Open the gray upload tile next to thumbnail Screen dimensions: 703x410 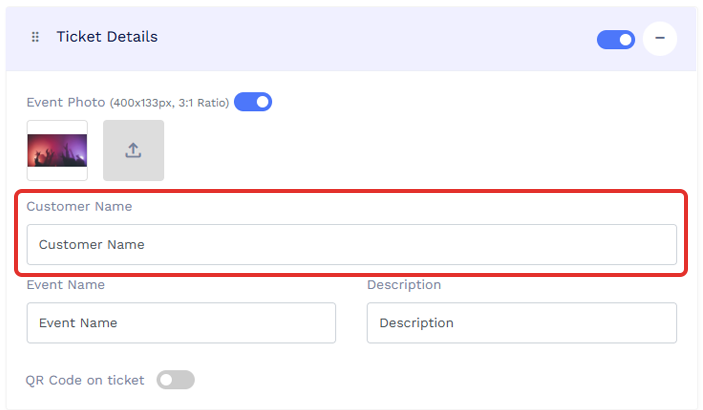[x=134, y=150]
